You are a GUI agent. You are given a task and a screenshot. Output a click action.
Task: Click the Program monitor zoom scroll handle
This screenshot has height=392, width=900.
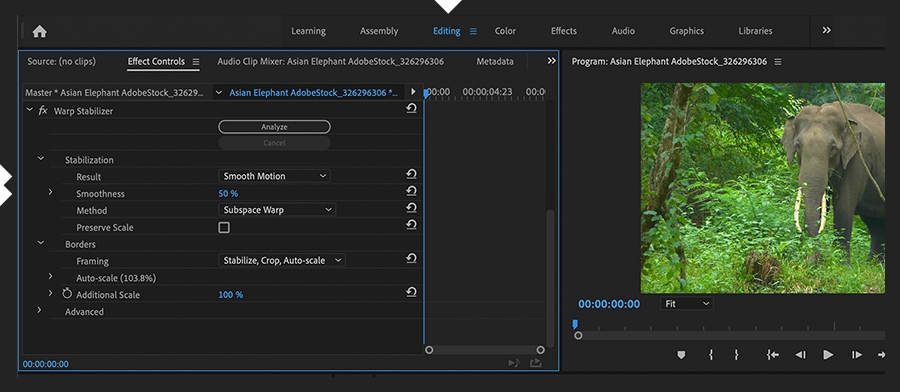pyautogui.click(x=578, y=336)
